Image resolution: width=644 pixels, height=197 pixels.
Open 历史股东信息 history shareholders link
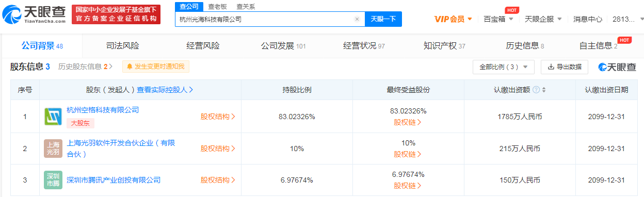point(85,67)
